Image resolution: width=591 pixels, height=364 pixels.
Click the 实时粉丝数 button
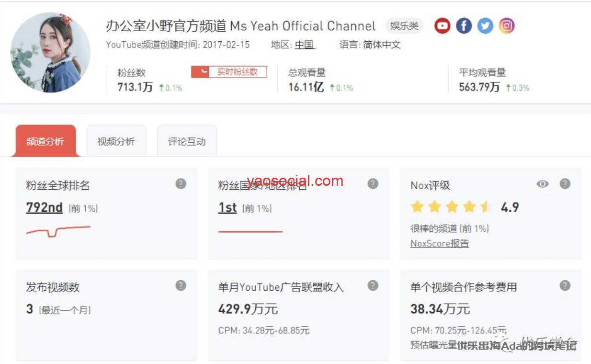coord(229,72)
